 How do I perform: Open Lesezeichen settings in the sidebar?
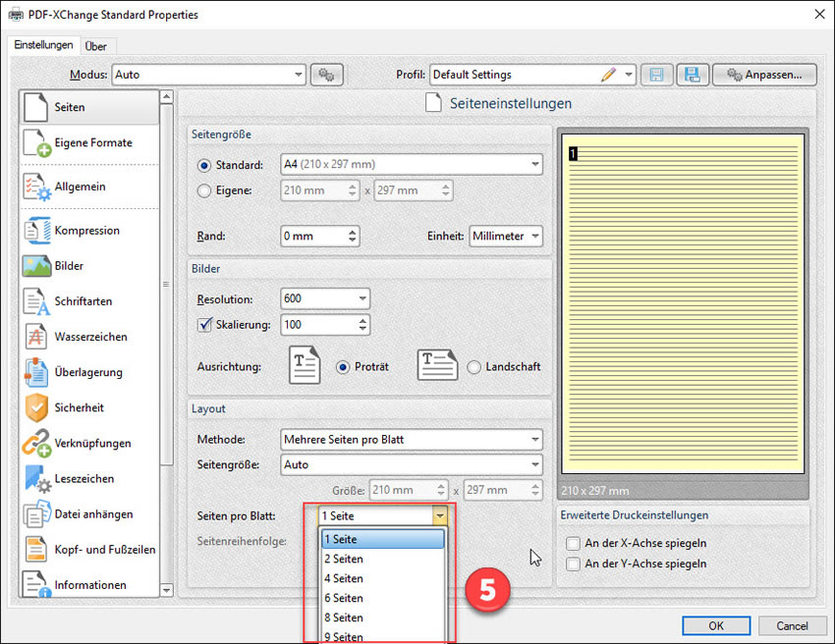89,478
